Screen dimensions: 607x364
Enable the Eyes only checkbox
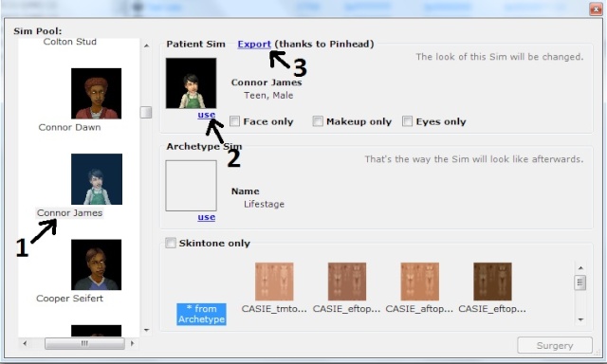[x=407, y=121]
